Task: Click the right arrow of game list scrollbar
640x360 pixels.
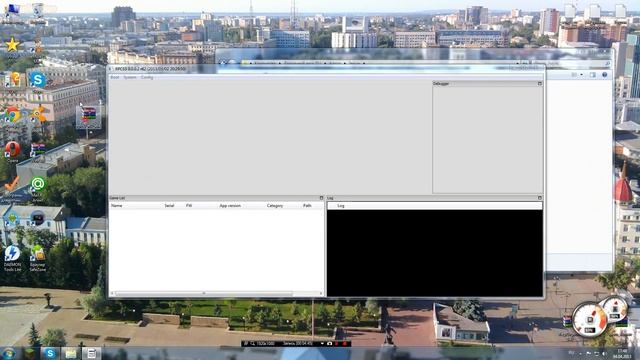Action: [321, 293]
